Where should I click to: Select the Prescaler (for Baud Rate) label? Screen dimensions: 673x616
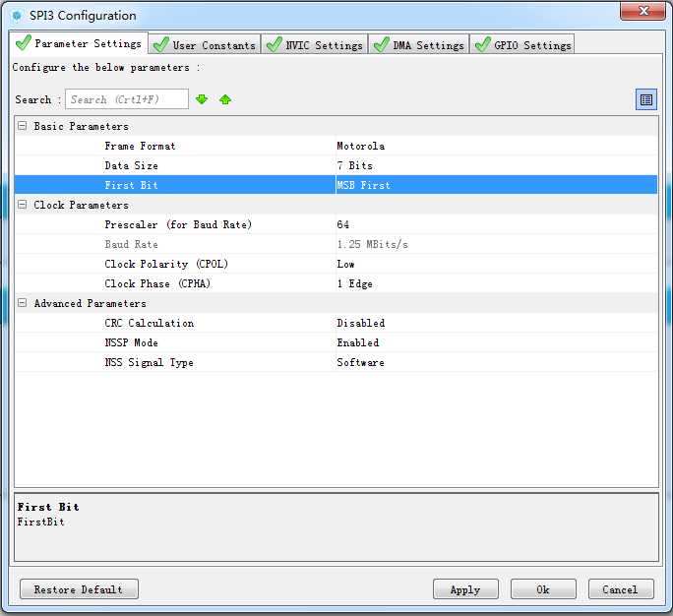pos(178,224)
